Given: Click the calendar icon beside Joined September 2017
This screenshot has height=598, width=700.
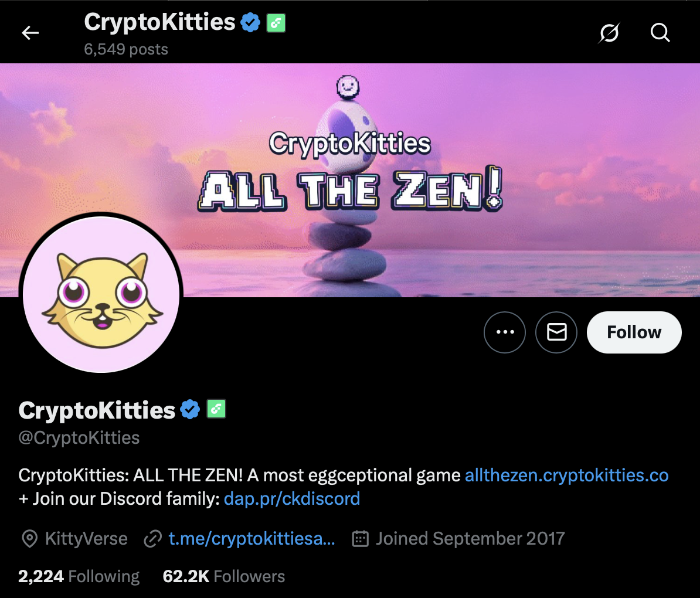Looking at the screenshot, I should 362,538.
